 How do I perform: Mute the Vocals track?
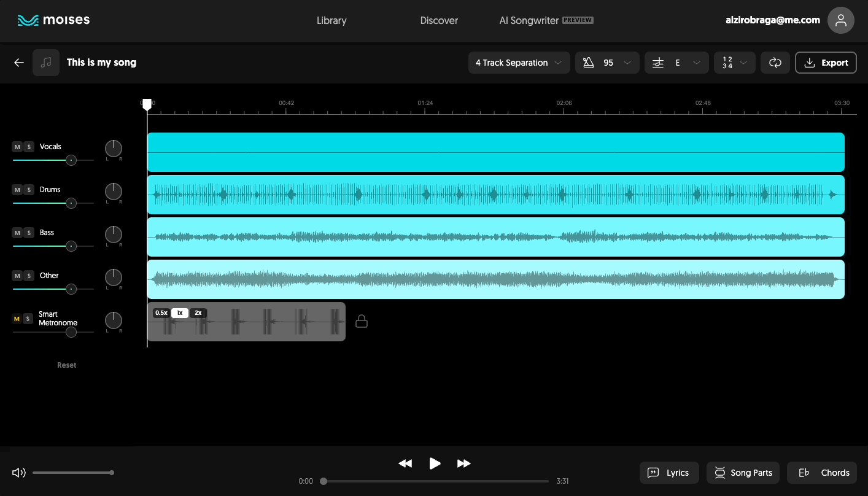[x=17, y=147]
